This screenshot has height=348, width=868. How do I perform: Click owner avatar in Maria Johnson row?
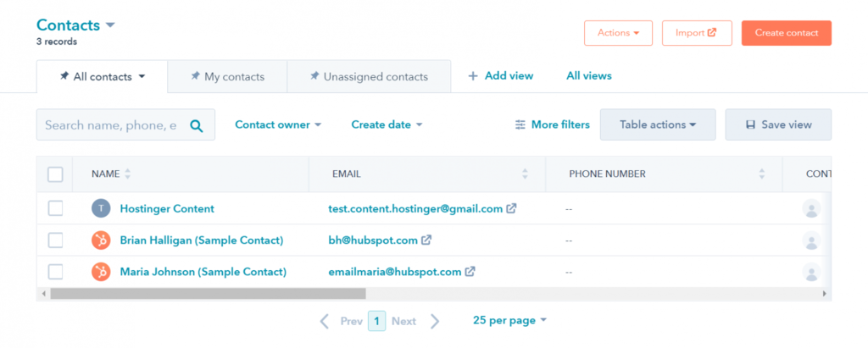[811, 272]
